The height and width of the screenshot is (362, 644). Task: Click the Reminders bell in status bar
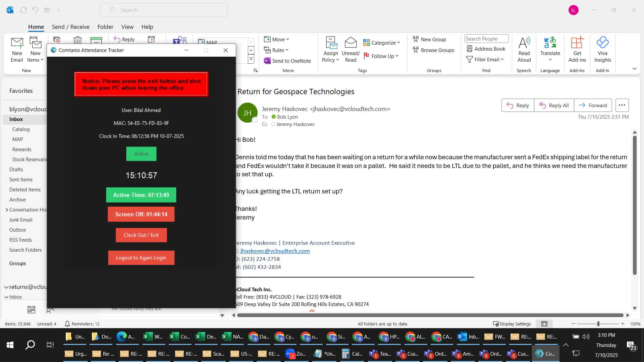click(x=67, y=324)
